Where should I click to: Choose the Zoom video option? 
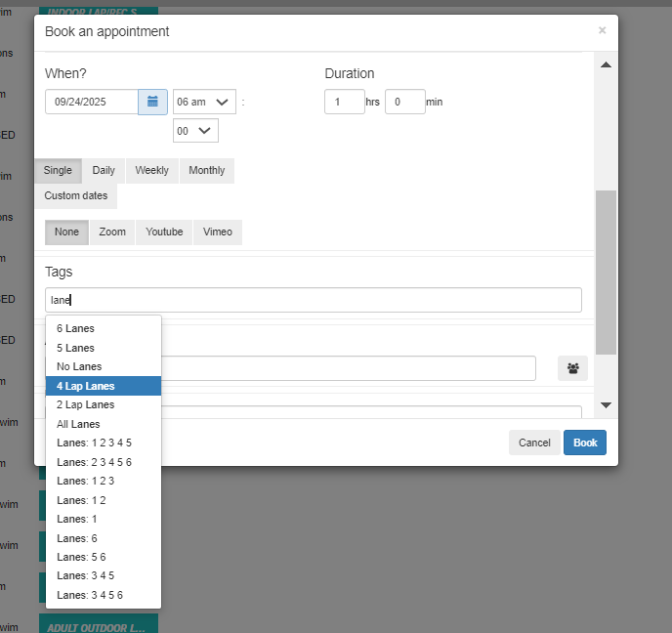pyautogui.click(x=112, y=232)
